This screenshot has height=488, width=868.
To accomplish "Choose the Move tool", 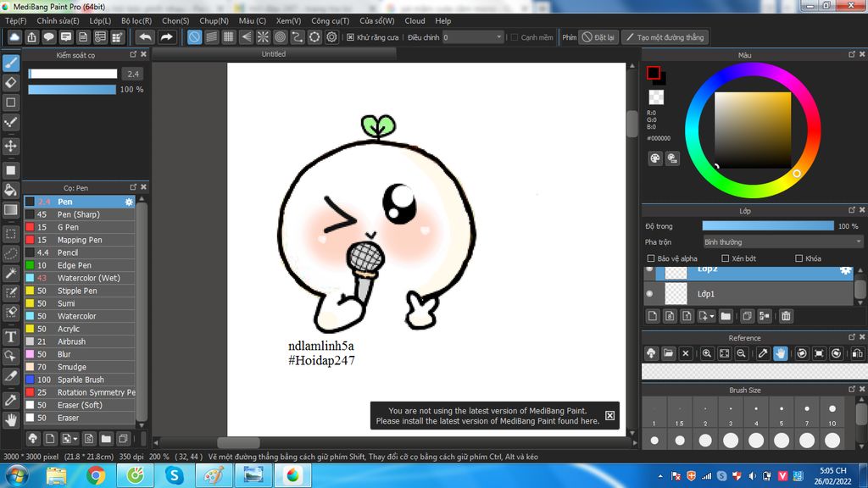I will [11, 146].
